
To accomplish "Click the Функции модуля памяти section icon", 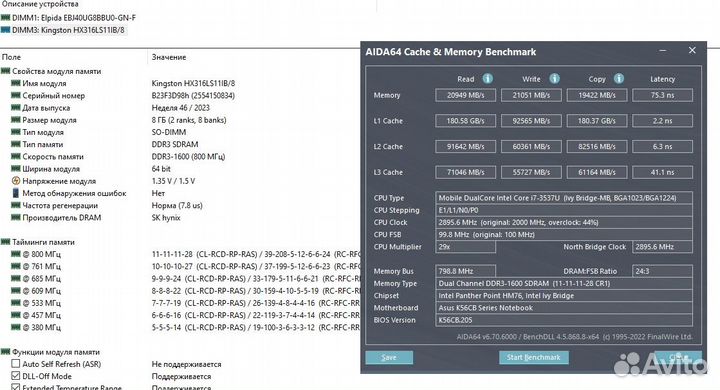I will tap(6, 352).
